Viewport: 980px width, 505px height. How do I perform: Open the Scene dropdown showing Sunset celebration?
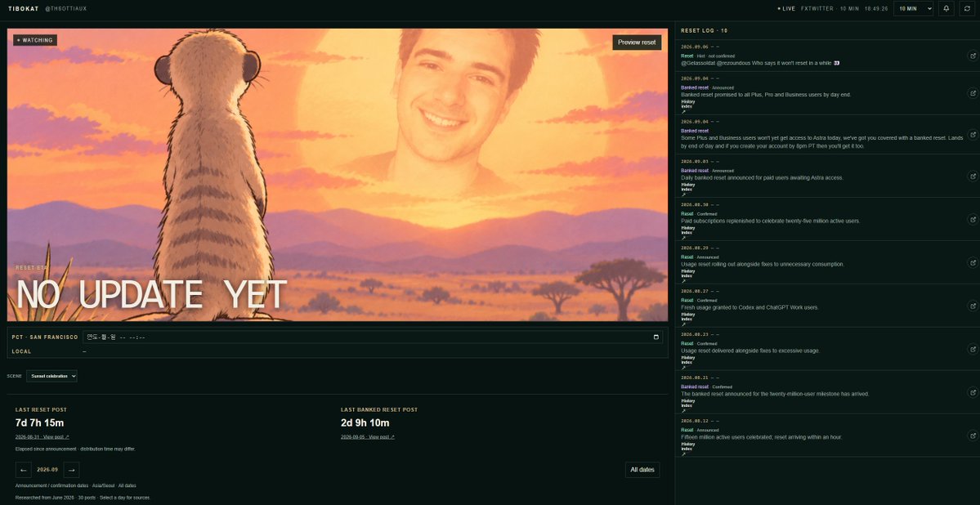[51, 376]
